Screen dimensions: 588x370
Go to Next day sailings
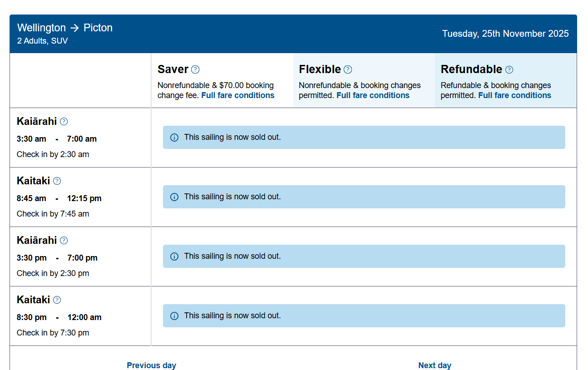click(435, 365)
